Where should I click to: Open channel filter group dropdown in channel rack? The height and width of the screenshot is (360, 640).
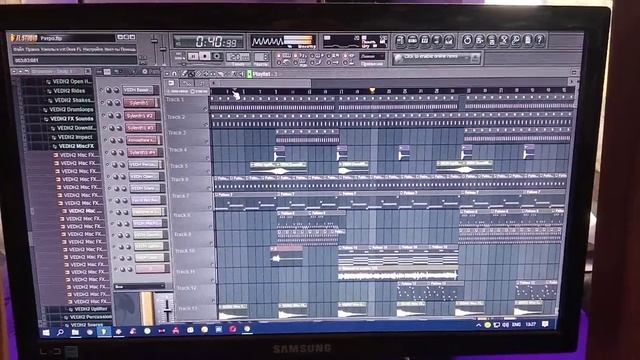pos(139,287)
